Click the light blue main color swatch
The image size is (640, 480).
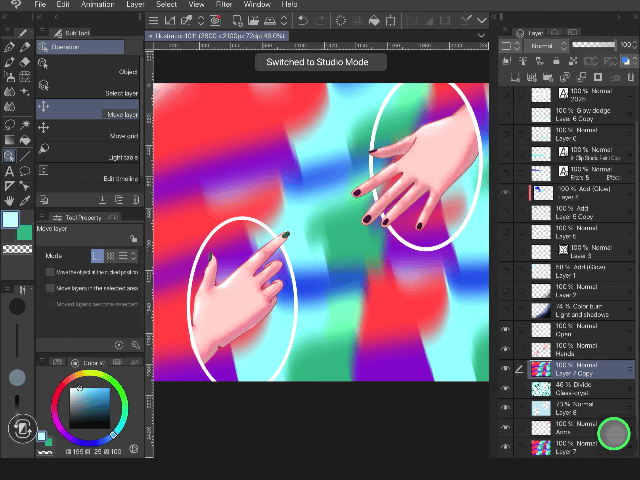[x=10, y=219]
